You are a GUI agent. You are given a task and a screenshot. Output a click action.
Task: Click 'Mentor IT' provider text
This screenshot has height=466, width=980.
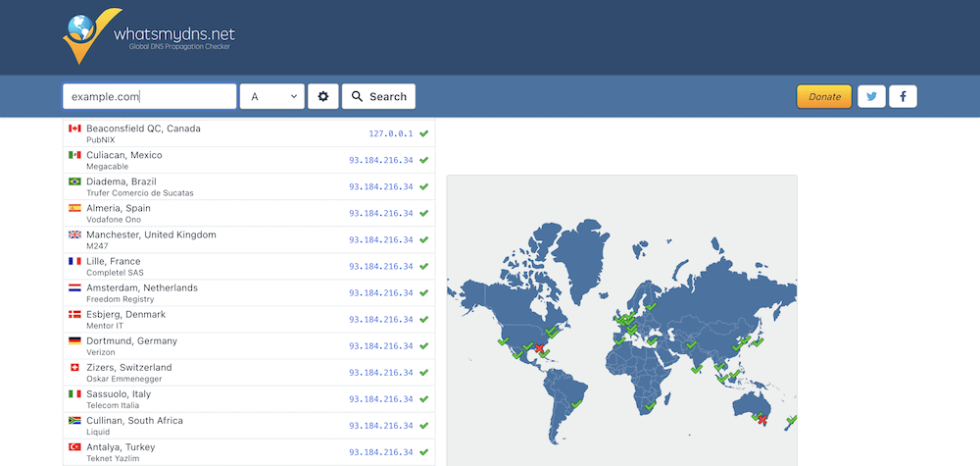pos(105,326)
